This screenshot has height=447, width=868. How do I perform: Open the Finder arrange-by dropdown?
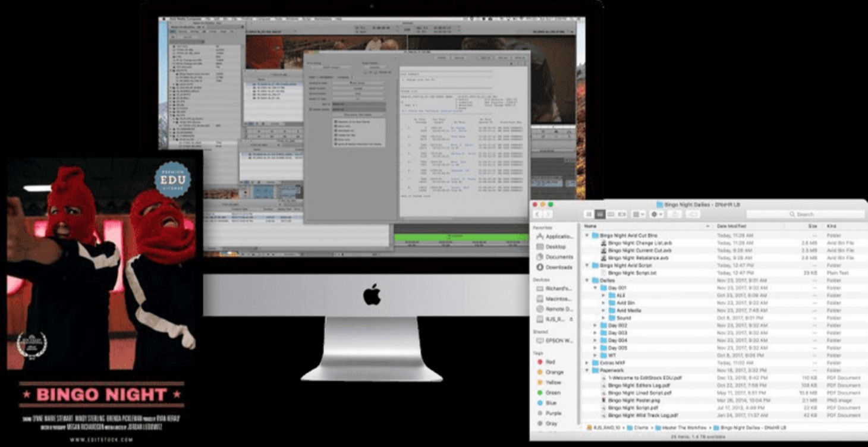(x=639, y=214)
